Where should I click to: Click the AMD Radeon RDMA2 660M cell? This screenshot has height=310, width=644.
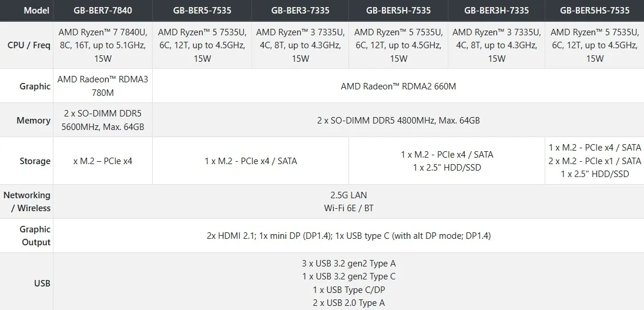click(398, 86)
